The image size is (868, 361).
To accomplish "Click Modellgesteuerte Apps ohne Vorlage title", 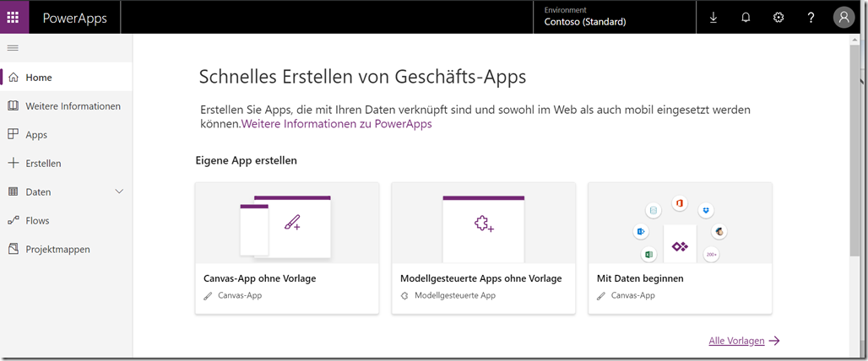I will click(480, 278).
